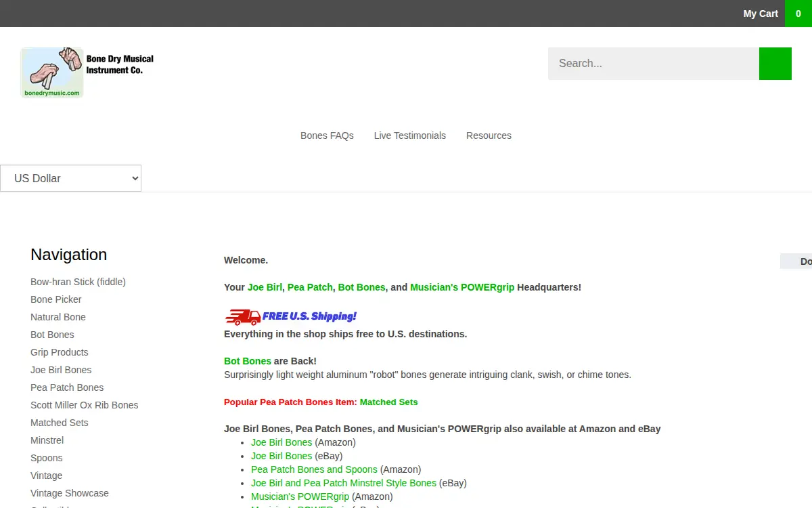Image resolution: width=812 pixels, height=508 pixels.
Task: Select Joe Birl Bones in the Navigation sidebar
Action: click(61, 370)
